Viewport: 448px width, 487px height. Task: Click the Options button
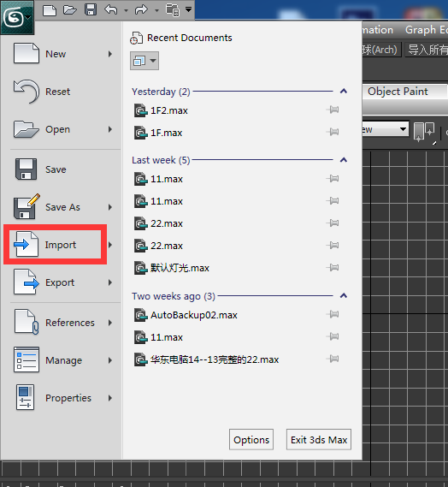click(251, 439)
